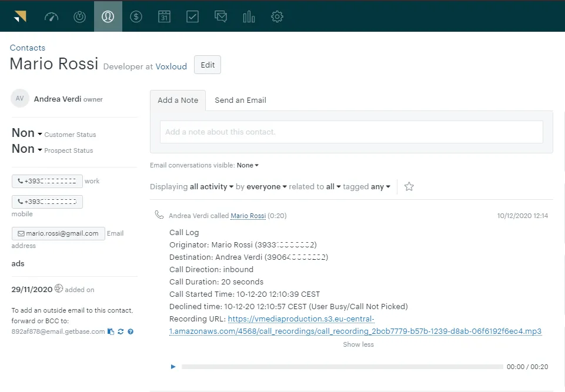Open the app logo home icon
This screenshot has height=392, width=565.
[20, 16]
